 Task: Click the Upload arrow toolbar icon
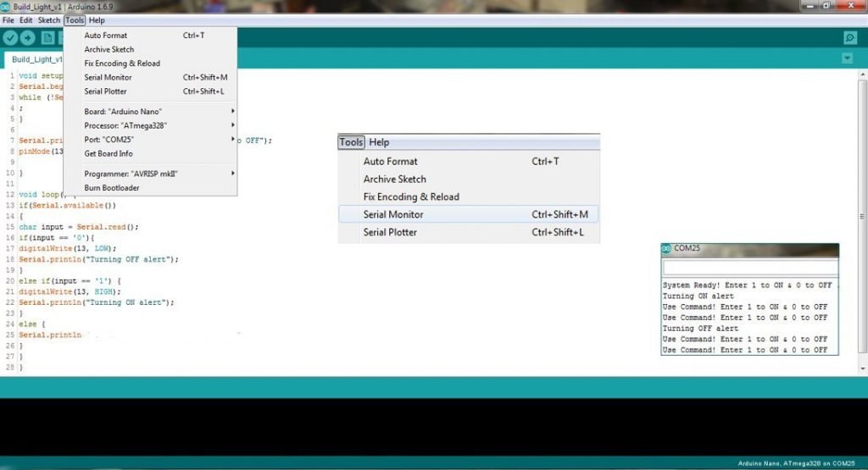pos(28,38)
